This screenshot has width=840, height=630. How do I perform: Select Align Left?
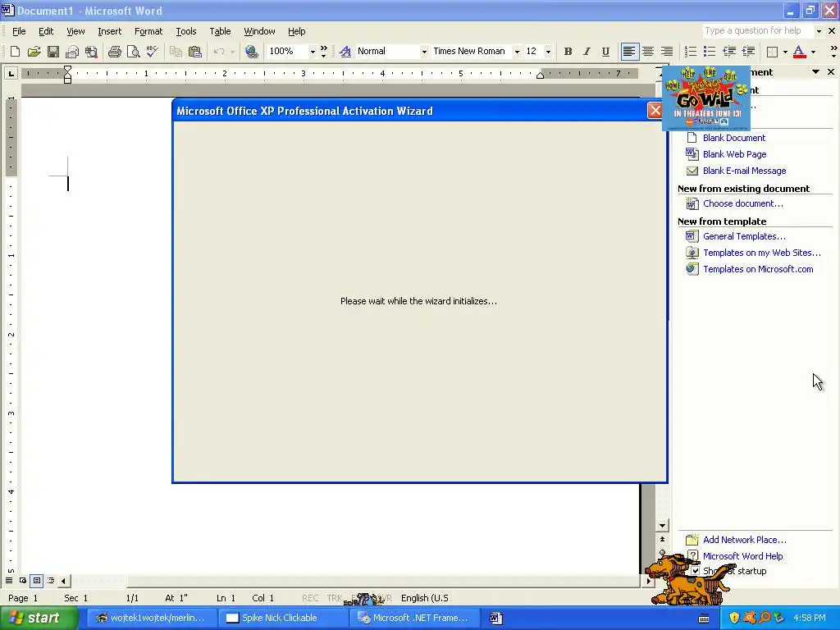629,52
